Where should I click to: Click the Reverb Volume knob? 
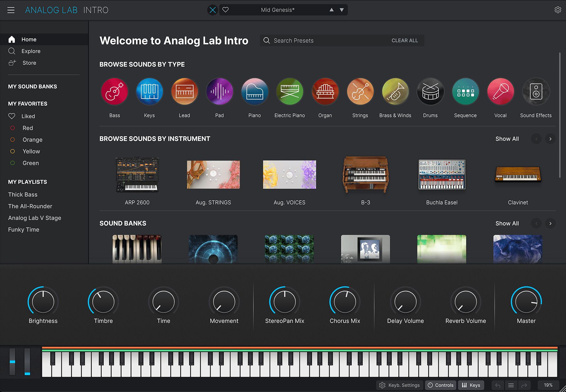point(466,301)
